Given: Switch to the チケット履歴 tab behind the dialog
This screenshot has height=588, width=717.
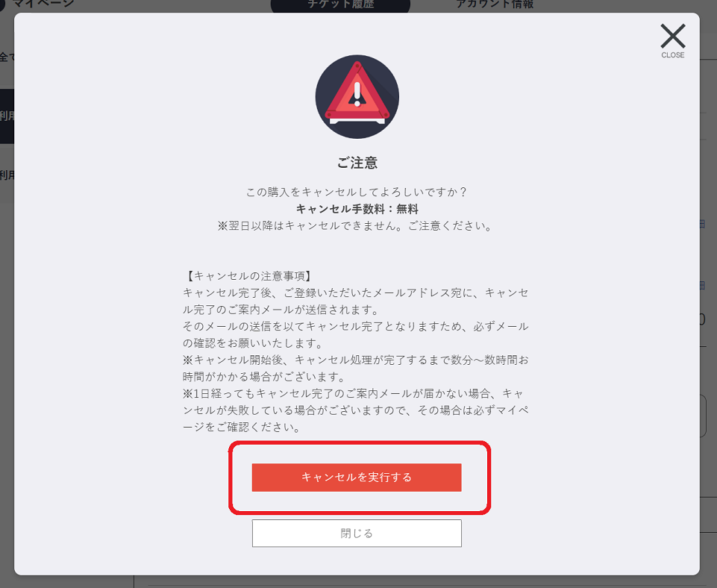Looking at the screenshot, I should pyautogui.click(x=341, y=5).
